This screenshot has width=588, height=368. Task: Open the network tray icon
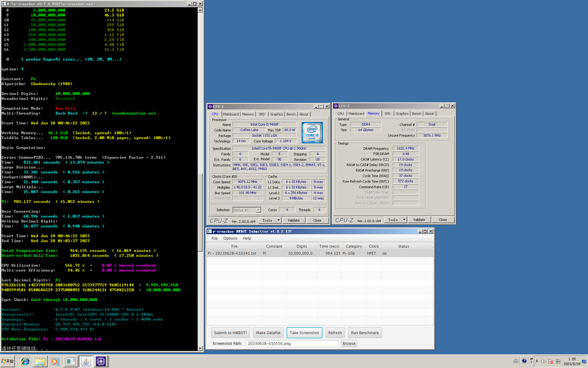coord(558,361)
